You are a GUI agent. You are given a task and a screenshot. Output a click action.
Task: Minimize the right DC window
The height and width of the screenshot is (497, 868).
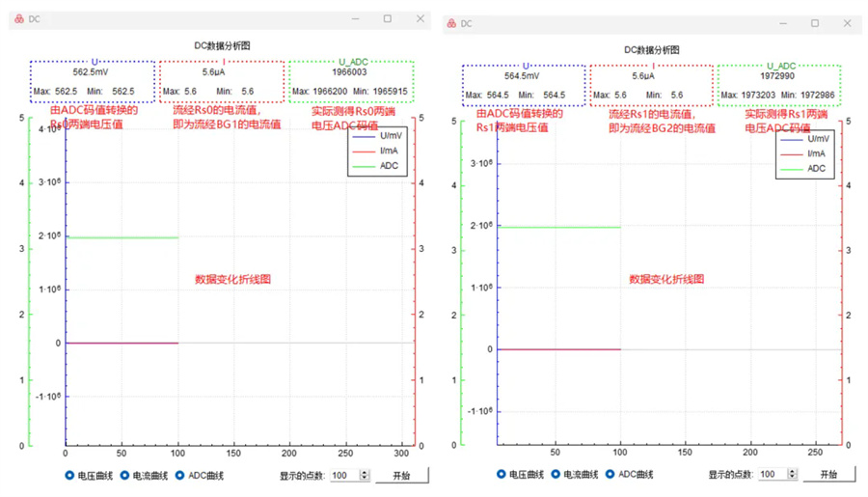pyautogui.click(x=783, y=23)
